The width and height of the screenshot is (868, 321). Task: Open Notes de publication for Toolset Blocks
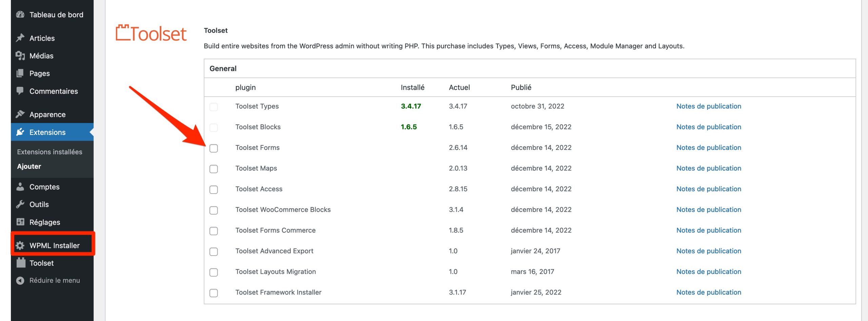pyautogui.click(x=709, y=127)
